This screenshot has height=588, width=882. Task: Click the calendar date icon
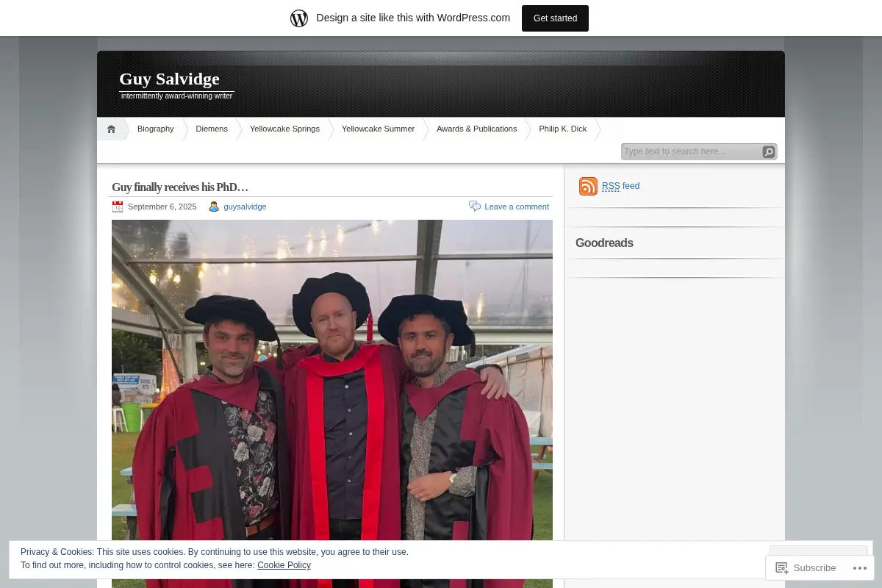(118, 207)
